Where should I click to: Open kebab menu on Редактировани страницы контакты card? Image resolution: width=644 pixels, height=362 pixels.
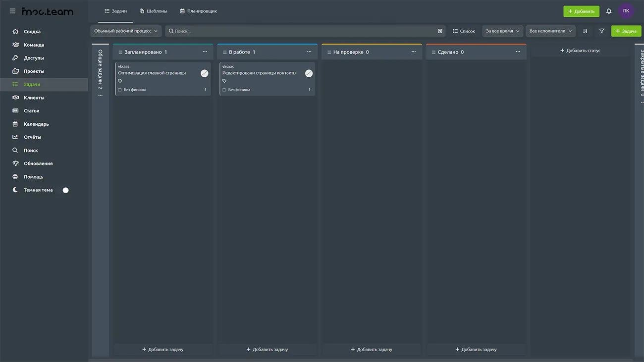pyautogui.click(x=310, y=90)
